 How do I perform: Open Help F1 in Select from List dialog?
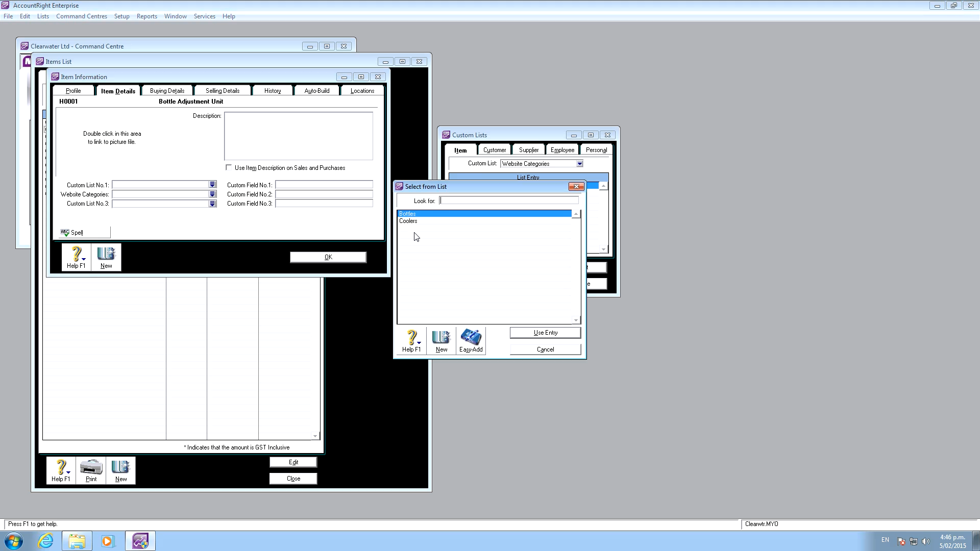pyautogui.click(x=411, y=340)
